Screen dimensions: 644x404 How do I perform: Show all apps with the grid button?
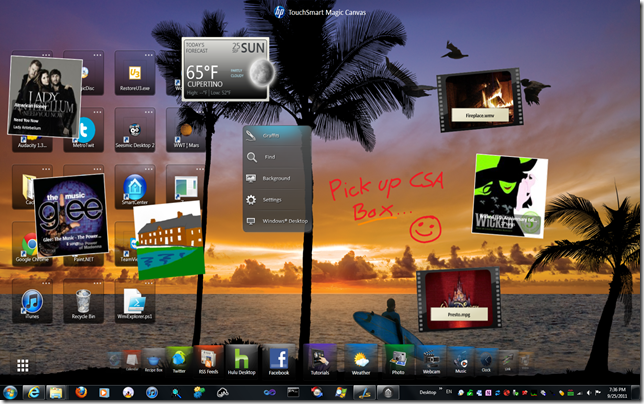pyautogui.click(x=23, y=365)
